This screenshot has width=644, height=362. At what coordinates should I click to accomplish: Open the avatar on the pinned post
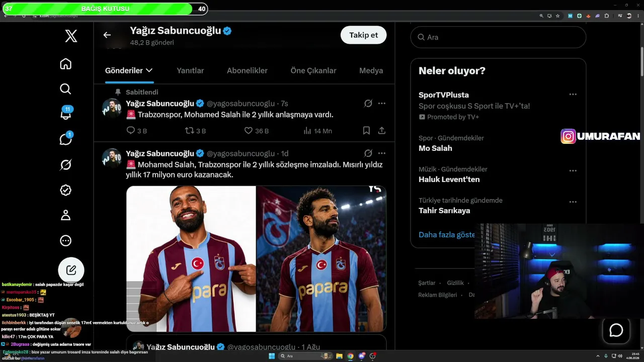(x=112, y=108)
